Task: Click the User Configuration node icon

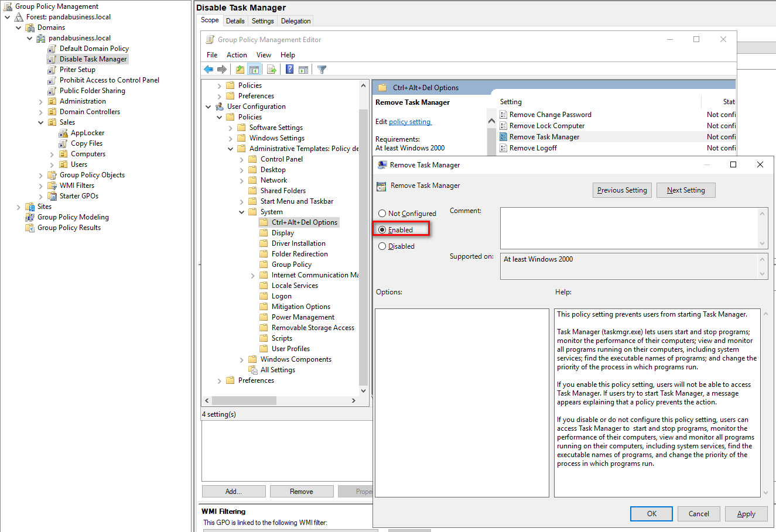Action: click(220, 107)
